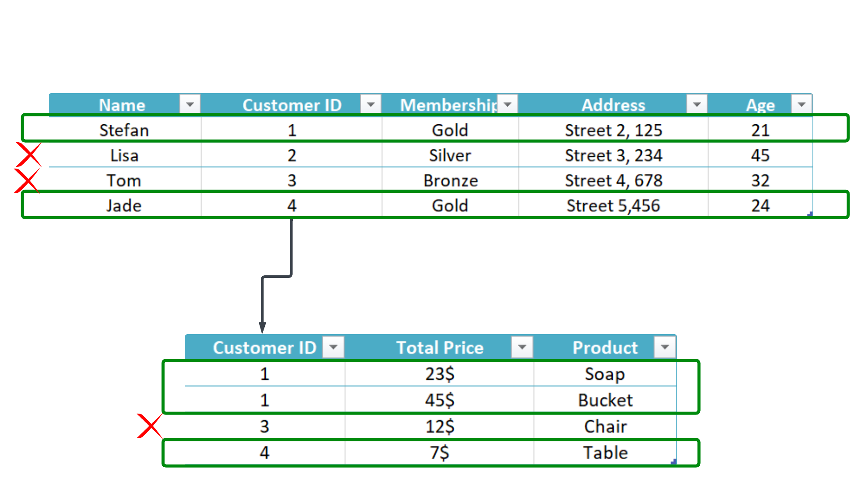Click Customer ID 4 in the Table row
This screenshot has width=868, height=494.
[x=264, y=452]
